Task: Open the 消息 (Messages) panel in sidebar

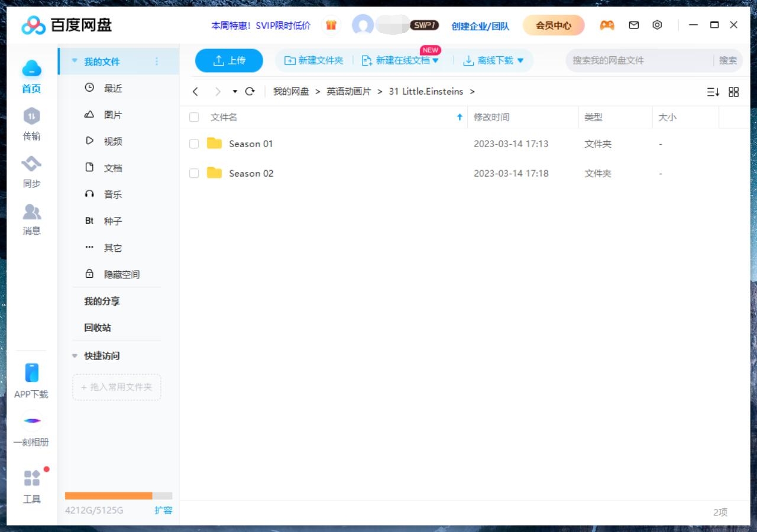Action: [x=31, y=220]
